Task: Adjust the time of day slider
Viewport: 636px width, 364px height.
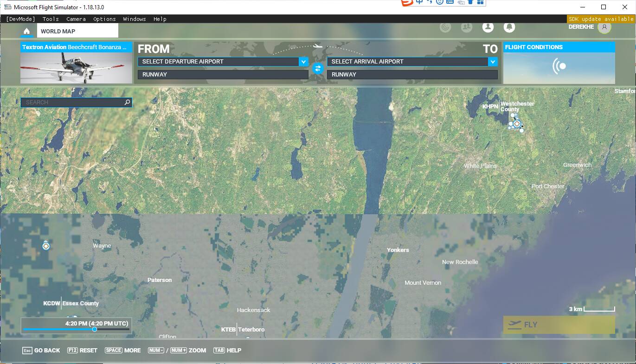Action: 95,329
